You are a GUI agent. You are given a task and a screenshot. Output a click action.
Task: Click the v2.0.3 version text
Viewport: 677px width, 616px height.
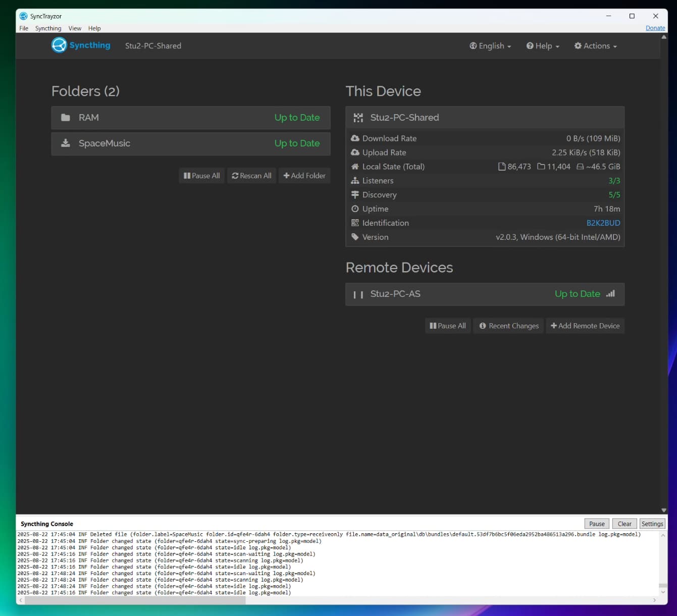click(x=558, y=237)
